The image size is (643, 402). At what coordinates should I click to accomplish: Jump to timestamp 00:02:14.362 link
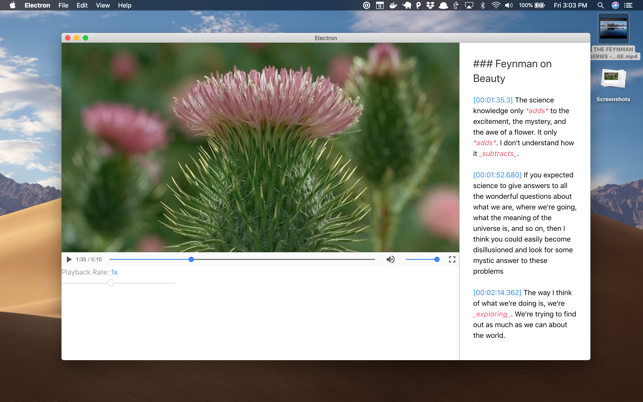coord(497,292)
